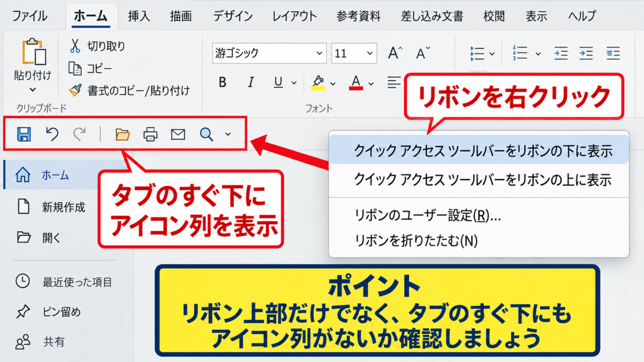
Task: Switch to the 挿入 tab
Action: click(x=139, y=16)
